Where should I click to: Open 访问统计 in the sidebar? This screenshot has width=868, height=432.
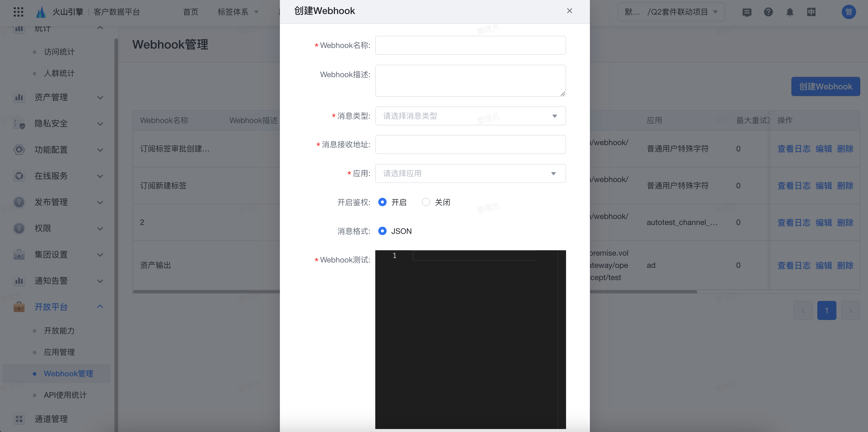pos(59,52)
